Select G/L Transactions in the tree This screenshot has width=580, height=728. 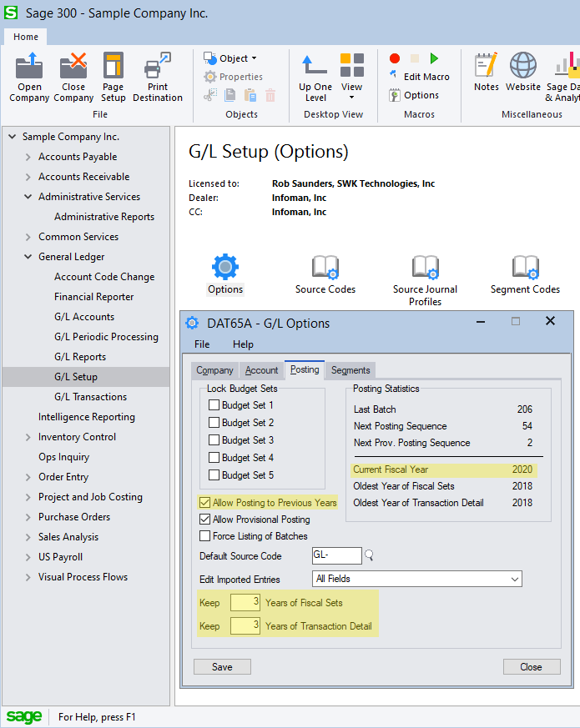click(x=91, y=397)
